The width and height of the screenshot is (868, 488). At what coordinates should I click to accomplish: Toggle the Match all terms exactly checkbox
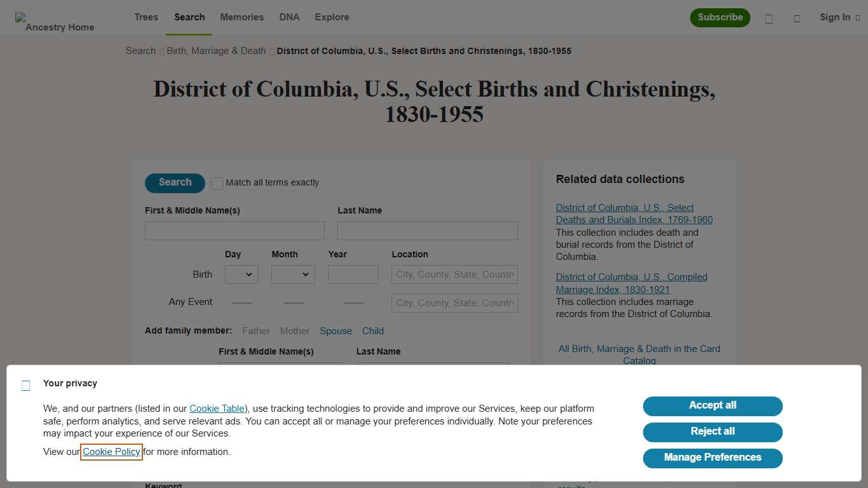coord(217,183)
